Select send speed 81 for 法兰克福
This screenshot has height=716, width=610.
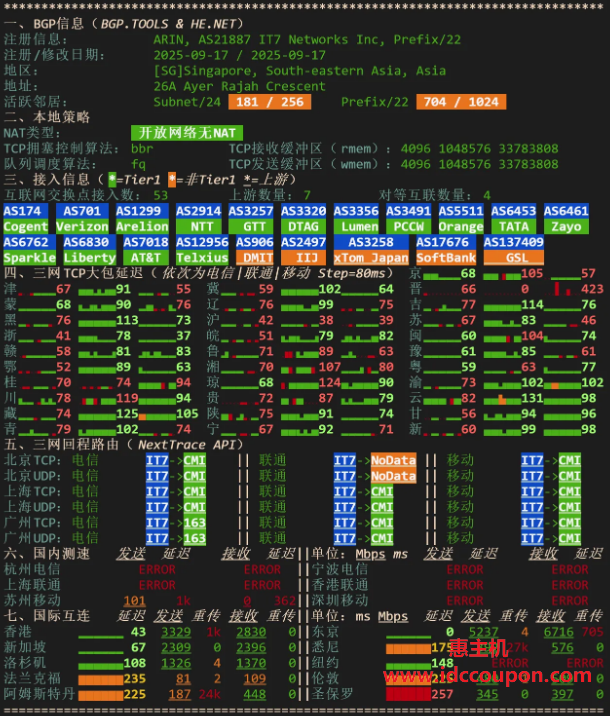(x=183, y=679)
